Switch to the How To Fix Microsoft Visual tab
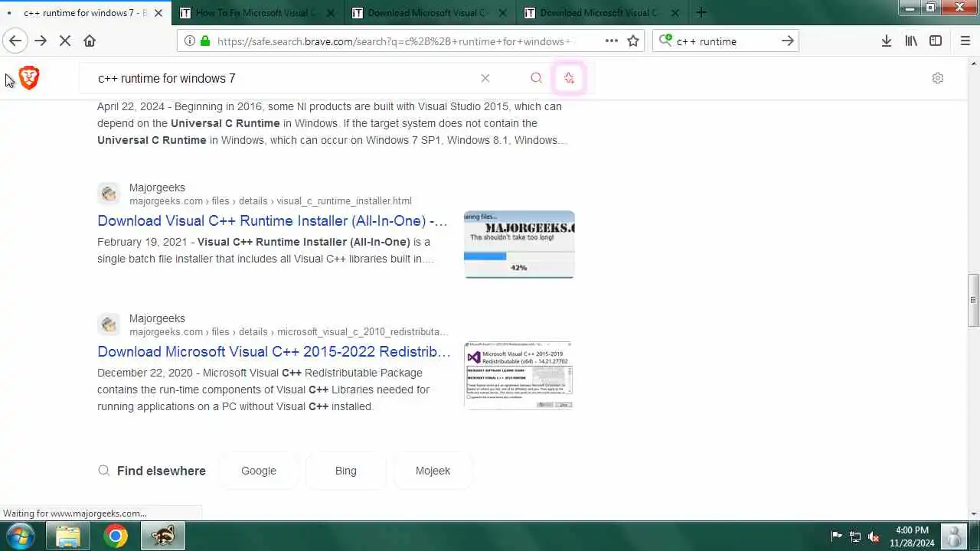This screenshot has width=980, height=551. (259, 13)
